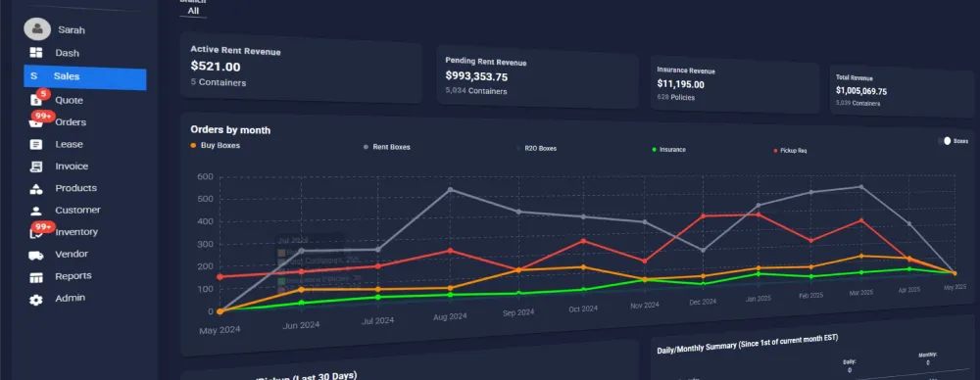
Task: Click the 600 y-axis label
Action: pos(205,177)
